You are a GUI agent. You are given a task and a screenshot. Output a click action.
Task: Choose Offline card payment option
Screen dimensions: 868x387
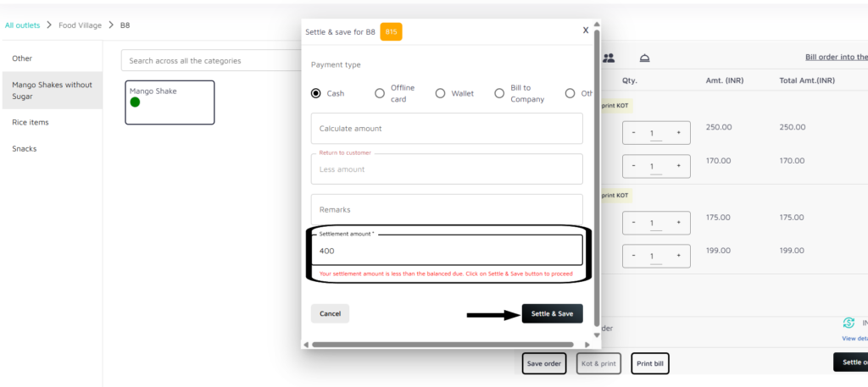click(x=380, y=93)
